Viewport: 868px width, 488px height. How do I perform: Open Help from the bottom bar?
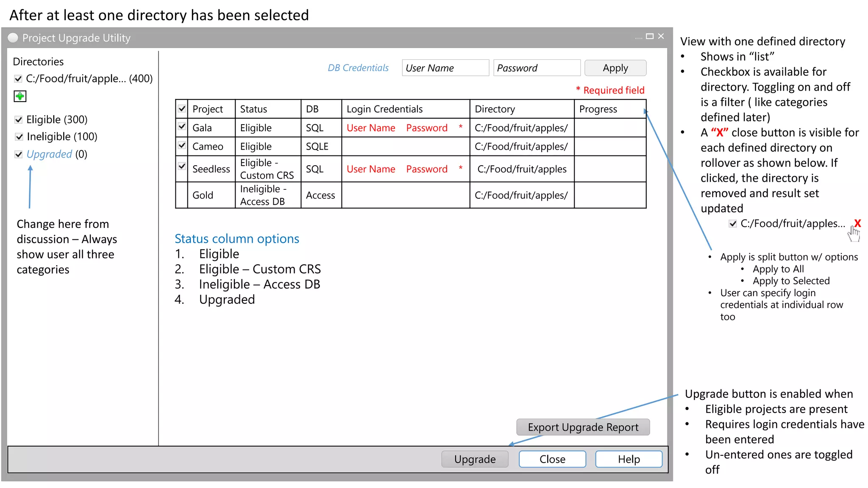(x=629, y=459)
